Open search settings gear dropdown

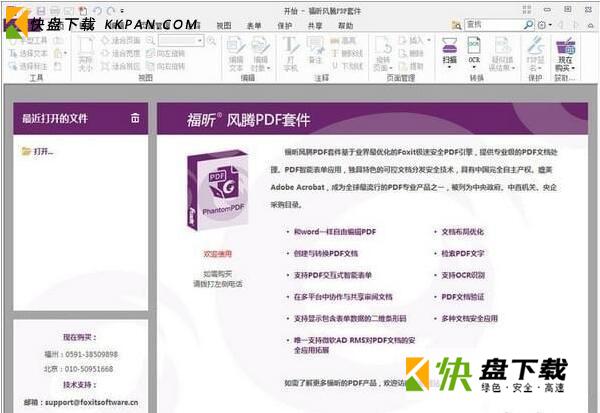[x=545, y=25]
